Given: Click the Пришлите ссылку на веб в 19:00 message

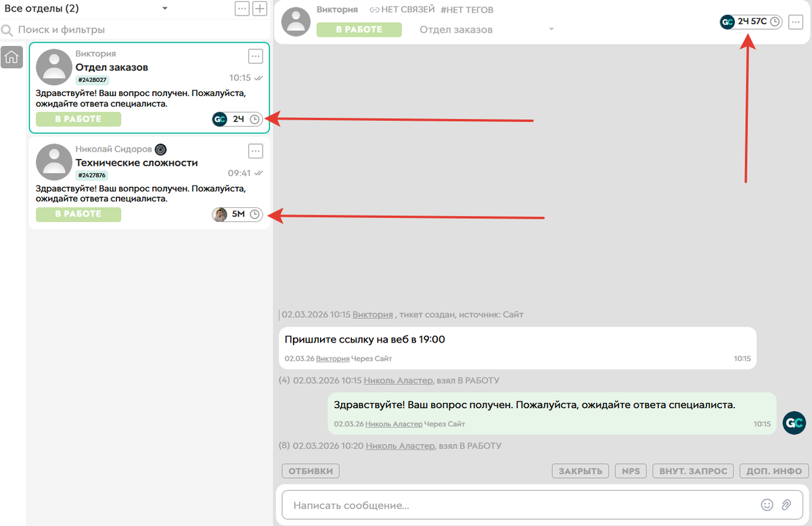Looking at the screenshot, I should pyautogui.click(x=365, y=339).
